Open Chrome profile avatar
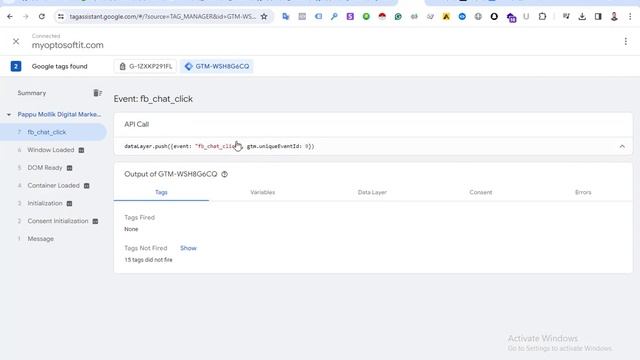Screen dimensions: 640x360 tap(614, 17)
